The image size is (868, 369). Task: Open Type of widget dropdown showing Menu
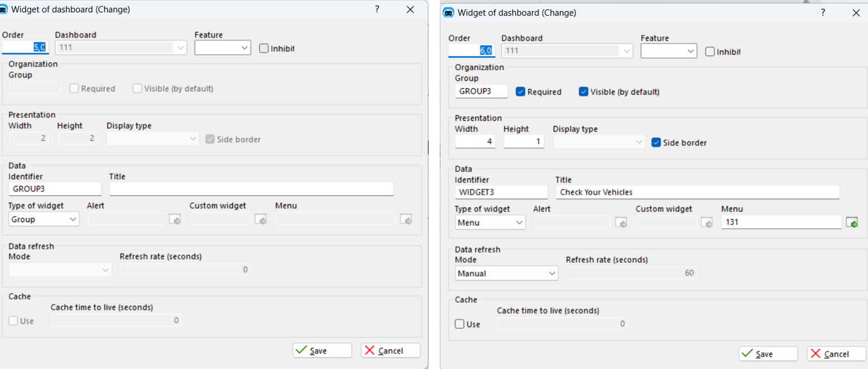(490, 223)
